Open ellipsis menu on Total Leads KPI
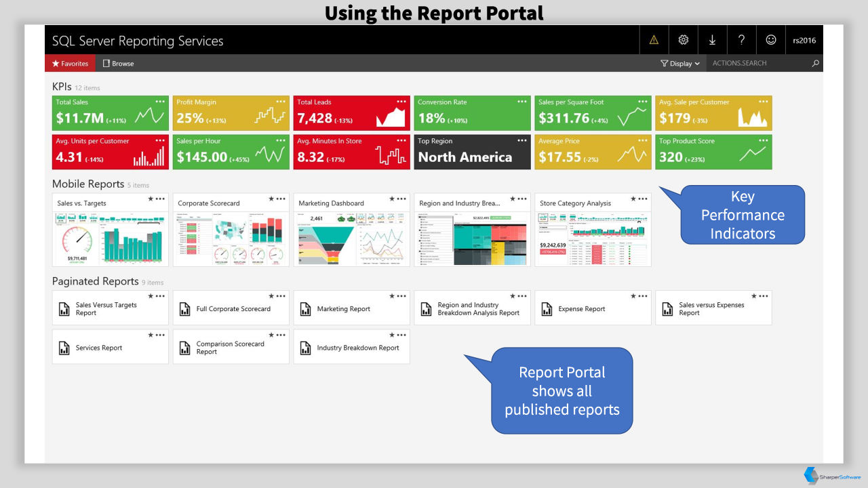The image size is (868, 488). pos(401,102)
